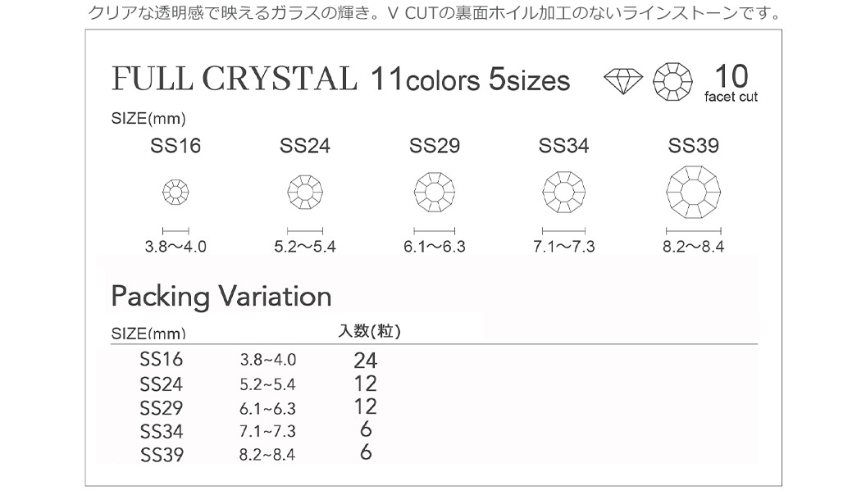The height and width of the screenshot is (504, 866).
Task: Click the SS39 width measurement bar
Action: [x=693, y=231]
